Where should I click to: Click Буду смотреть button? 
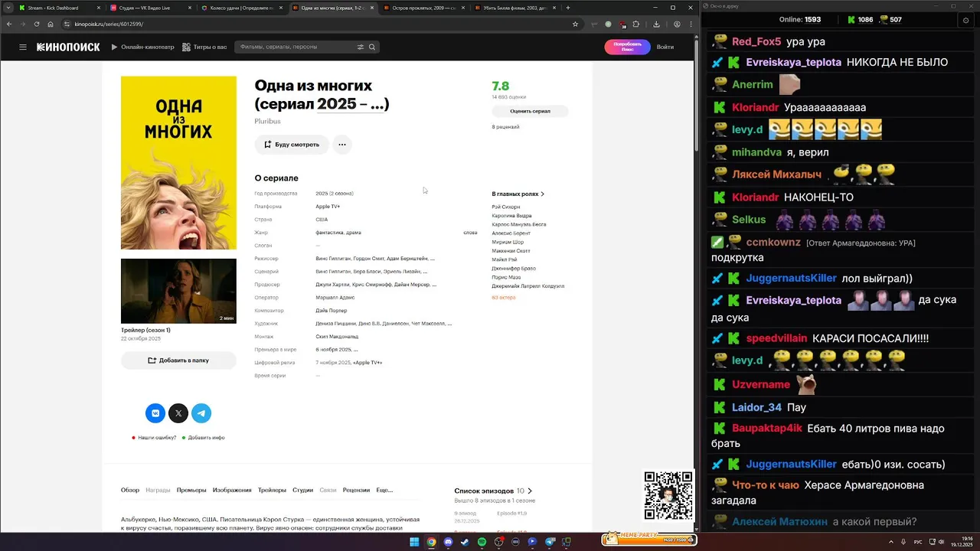[x=292, y=145]
